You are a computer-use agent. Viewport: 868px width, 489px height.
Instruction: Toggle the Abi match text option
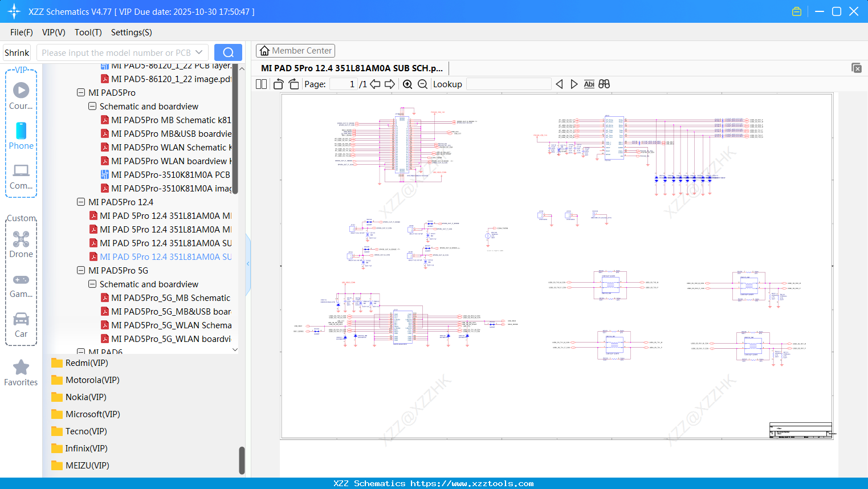(x=589, y=84)
